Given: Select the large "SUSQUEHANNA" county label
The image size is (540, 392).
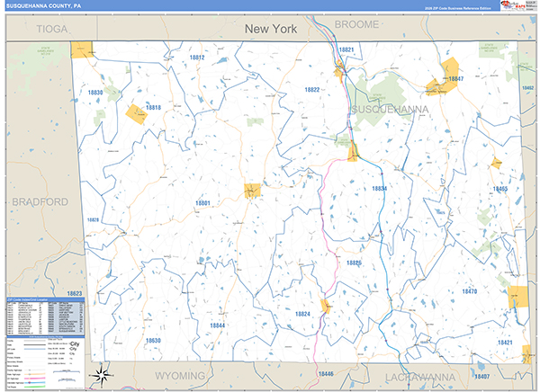Looking at the screenshot, I should pyautogui.click(x=390, y=110).
